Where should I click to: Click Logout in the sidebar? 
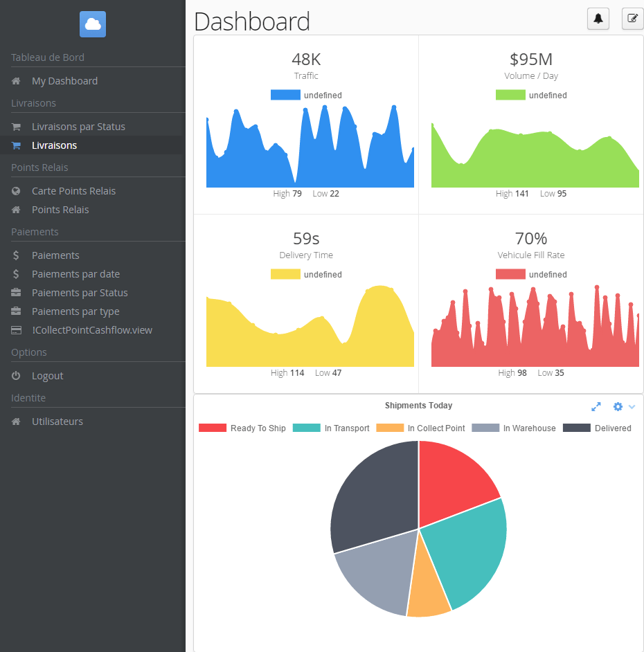[x=47, y=376]
